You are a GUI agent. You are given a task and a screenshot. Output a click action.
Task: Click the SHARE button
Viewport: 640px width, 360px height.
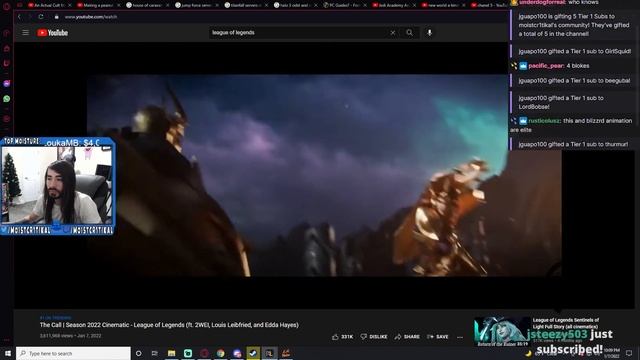click(x=407, y=337)
